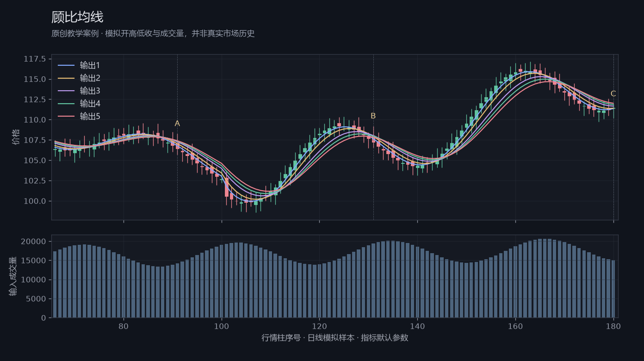Screen dimensions: 644x361
Task: Click price tick 102.5
Action: tap(35, 181)
